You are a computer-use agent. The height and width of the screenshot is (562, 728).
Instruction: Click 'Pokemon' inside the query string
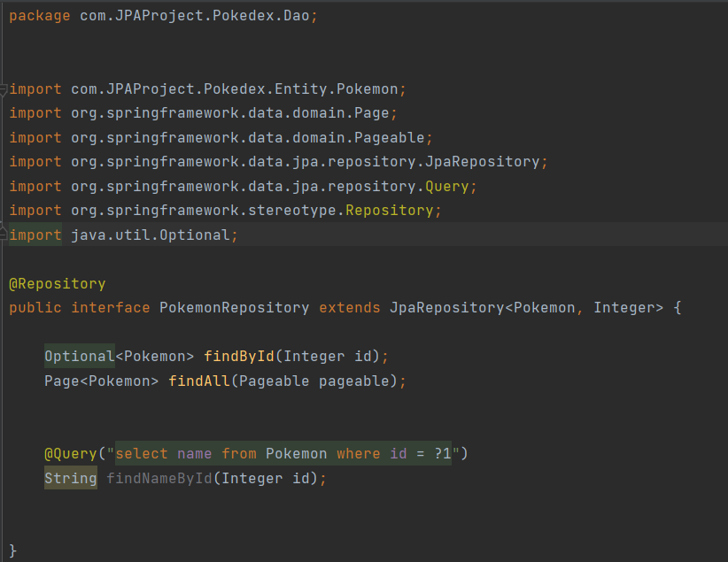tap(297, 454)
